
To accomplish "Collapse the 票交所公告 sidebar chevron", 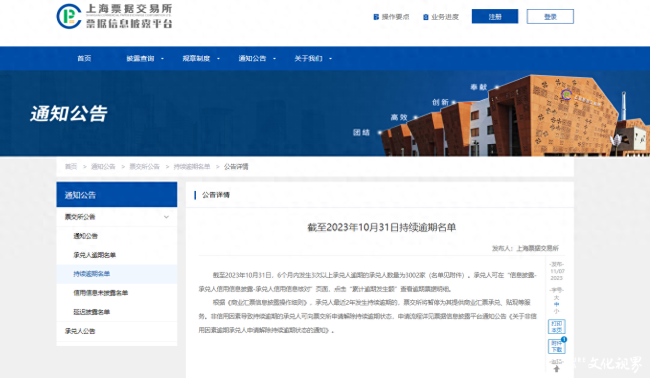I will pyautogui.click(x=166, y=217).
